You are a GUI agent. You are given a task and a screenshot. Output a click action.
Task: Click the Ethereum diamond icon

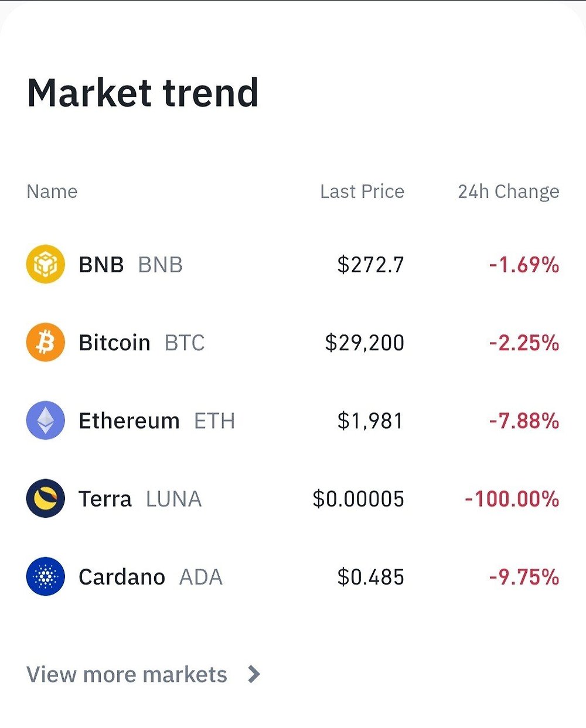tap(45, 421)
